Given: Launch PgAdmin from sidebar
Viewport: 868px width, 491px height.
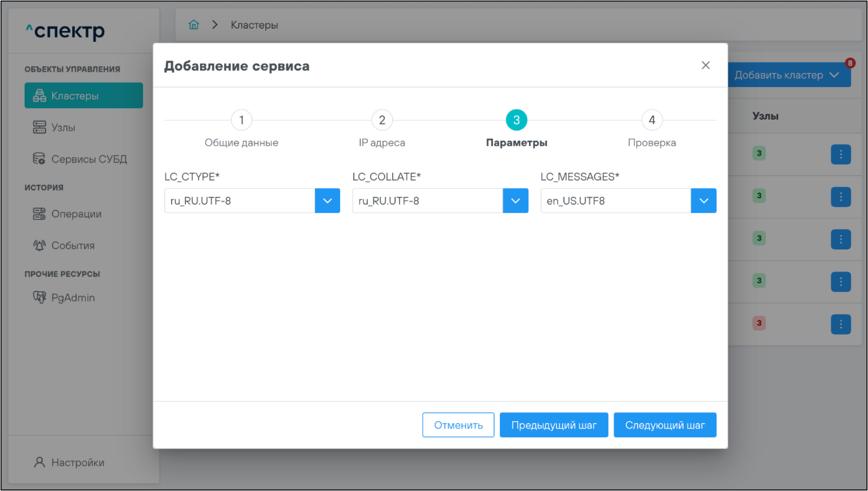Looking at the screenshot, I should 73,298.
